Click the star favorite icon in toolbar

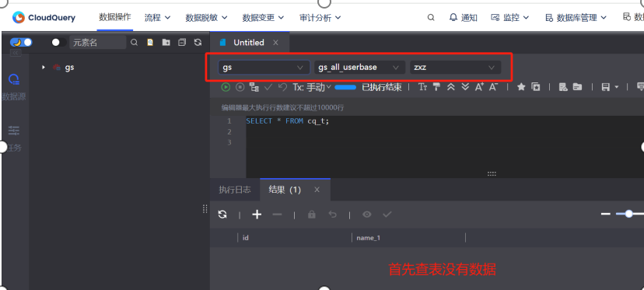[521, 86]
